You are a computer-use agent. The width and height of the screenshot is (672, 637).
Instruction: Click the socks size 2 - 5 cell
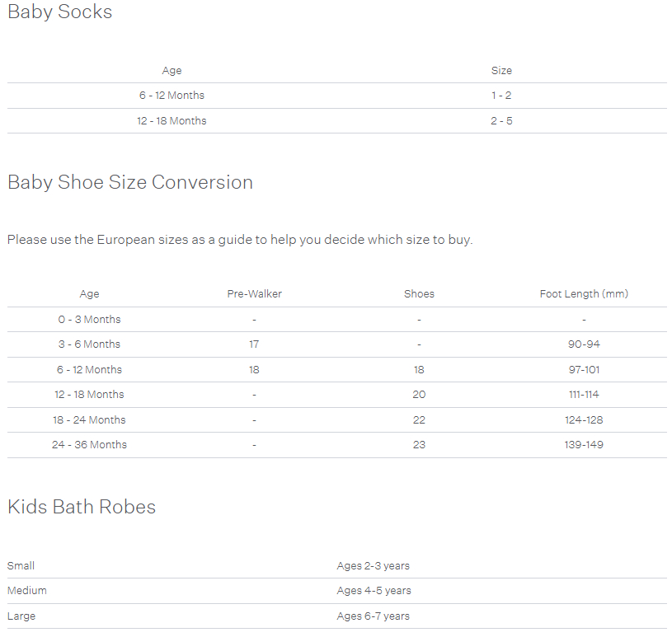click(501, 121)
